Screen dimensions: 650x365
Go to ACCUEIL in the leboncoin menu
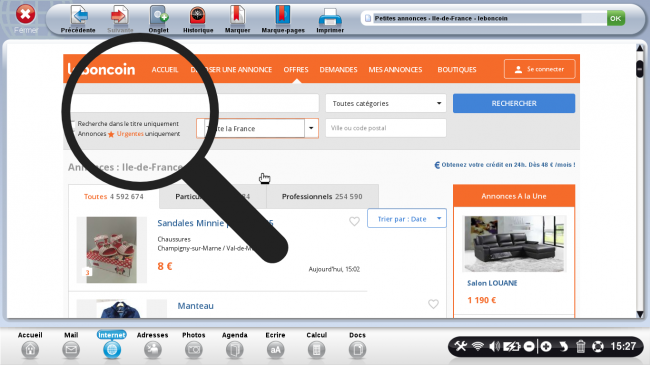coord(165,70)
